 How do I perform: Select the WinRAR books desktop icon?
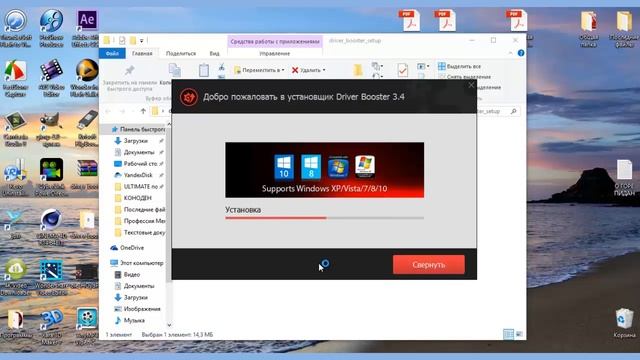(87, 174)
